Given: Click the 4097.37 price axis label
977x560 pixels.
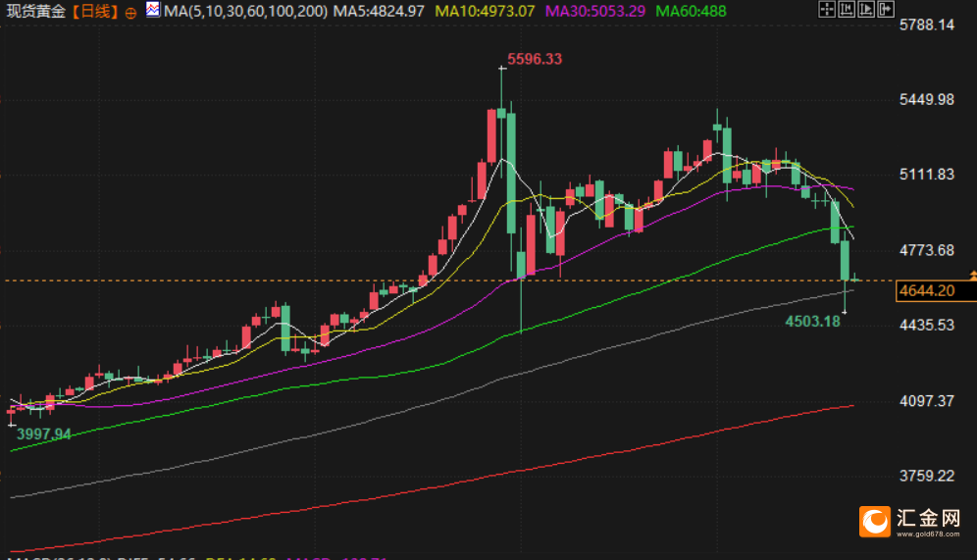Looking at the screenshot, I should [927, 401].
